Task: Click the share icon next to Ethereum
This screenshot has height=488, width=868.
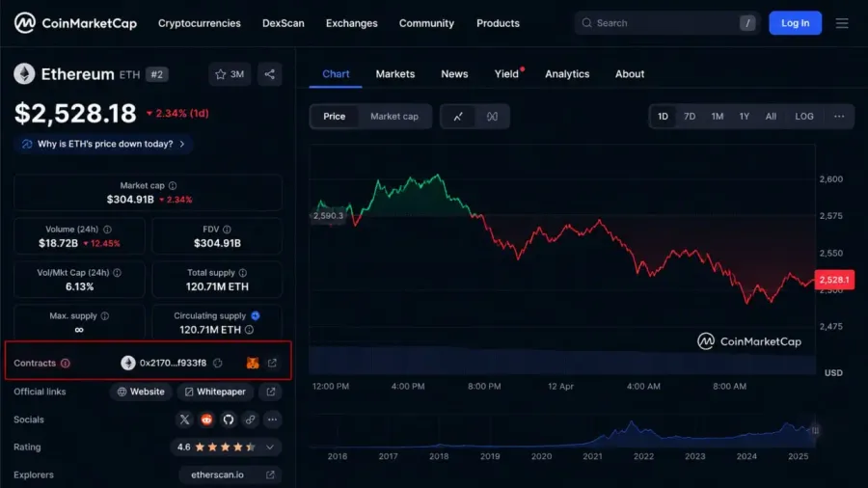Action: point(270,74)
